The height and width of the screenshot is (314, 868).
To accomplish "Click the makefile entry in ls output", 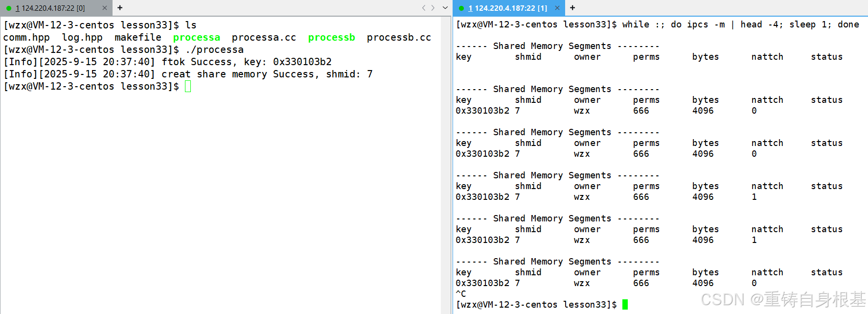I will (x=138, y=37).
